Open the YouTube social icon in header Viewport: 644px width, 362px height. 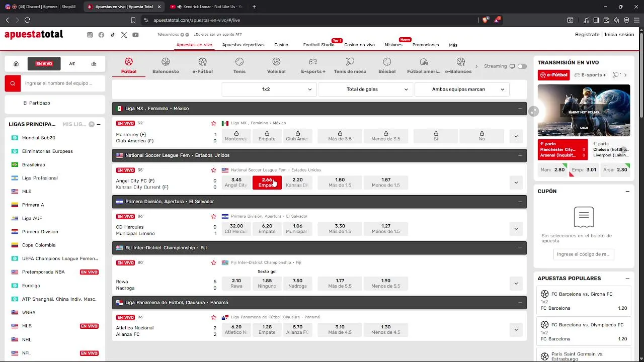135,35
